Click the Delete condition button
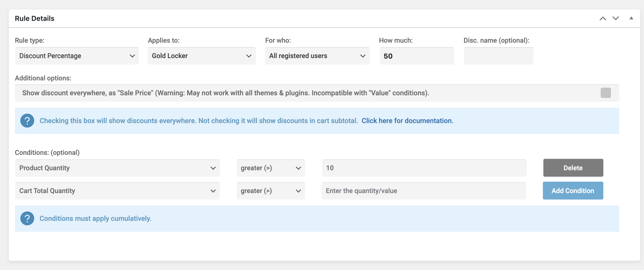Image resolution: width=644 pixels, height=270 pixels. [x=573, y=168]
